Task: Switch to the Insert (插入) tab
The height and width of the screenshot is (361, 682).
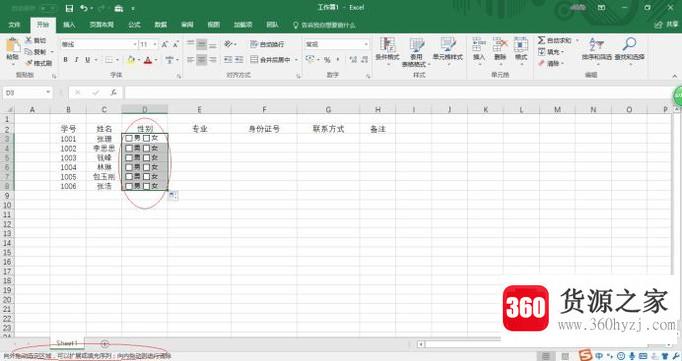Action: coord(69,25)
